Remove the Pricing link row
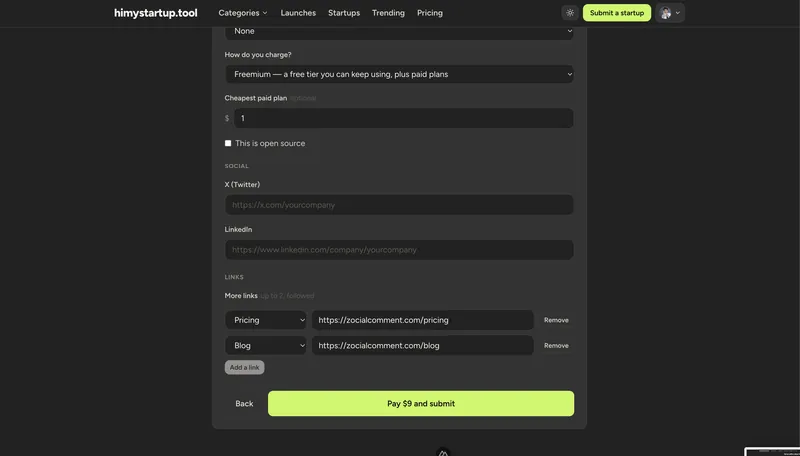This screenshot has height=456, width=800. [556, 320]
